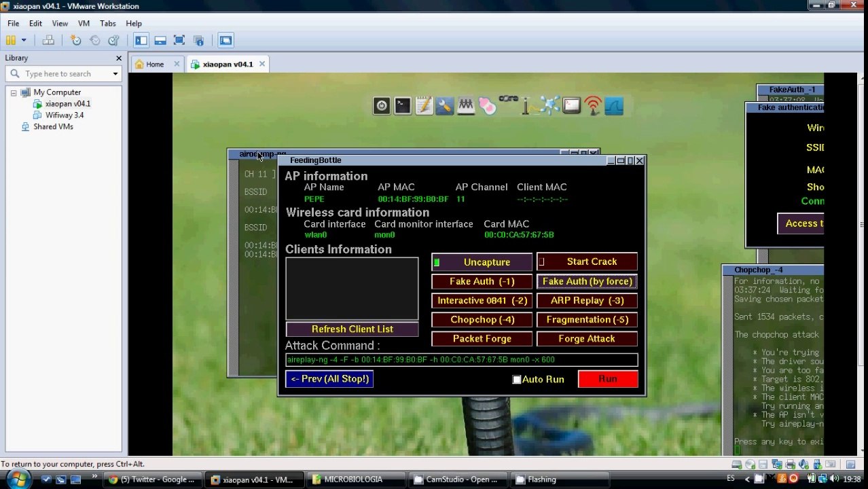Close the Home tab

pyautogui.click(x=177, y=65)
